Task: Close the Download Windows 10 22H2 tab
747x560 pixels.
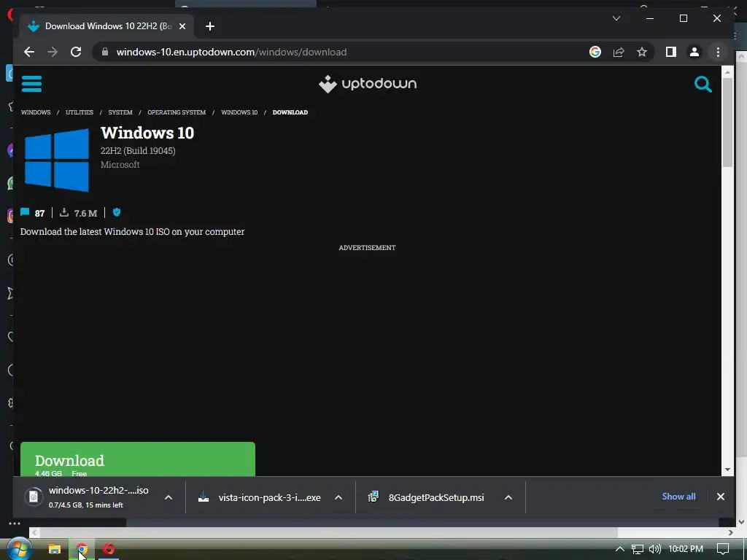Action: 182,26
